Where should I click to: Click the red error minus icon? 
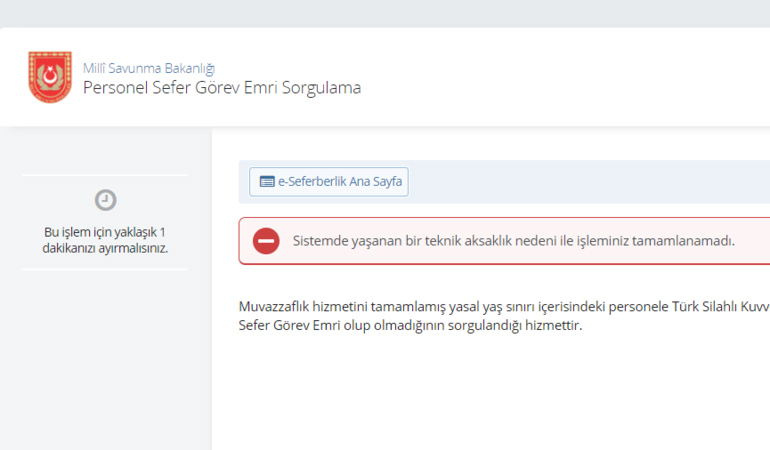pos(266,241)
